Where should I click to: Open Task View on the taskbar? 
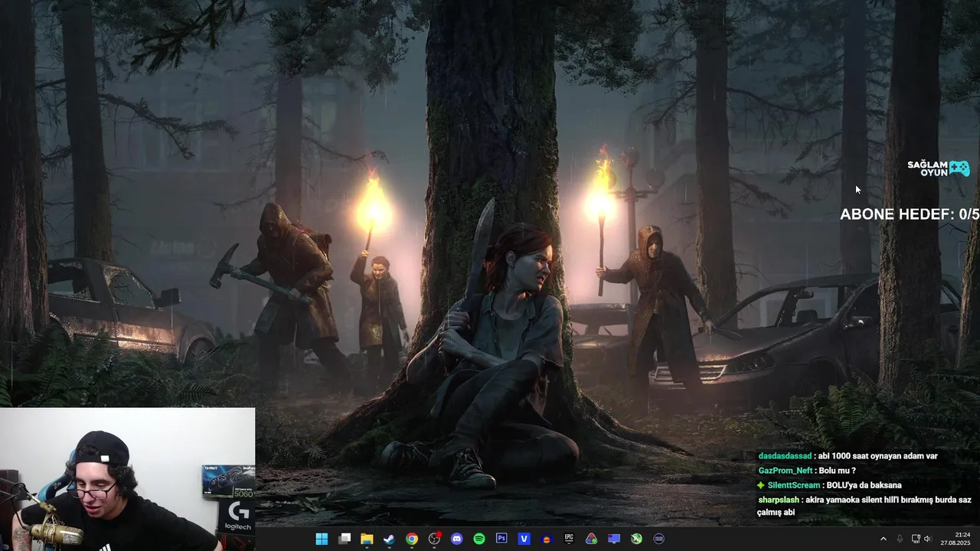pyautogui.click(x=345, y=539)
